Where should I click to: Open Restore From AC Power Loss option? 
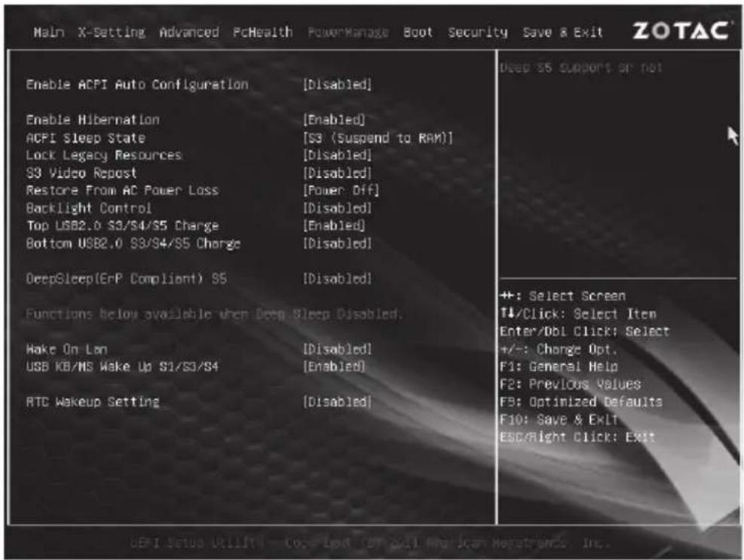[x=341, y=190]
